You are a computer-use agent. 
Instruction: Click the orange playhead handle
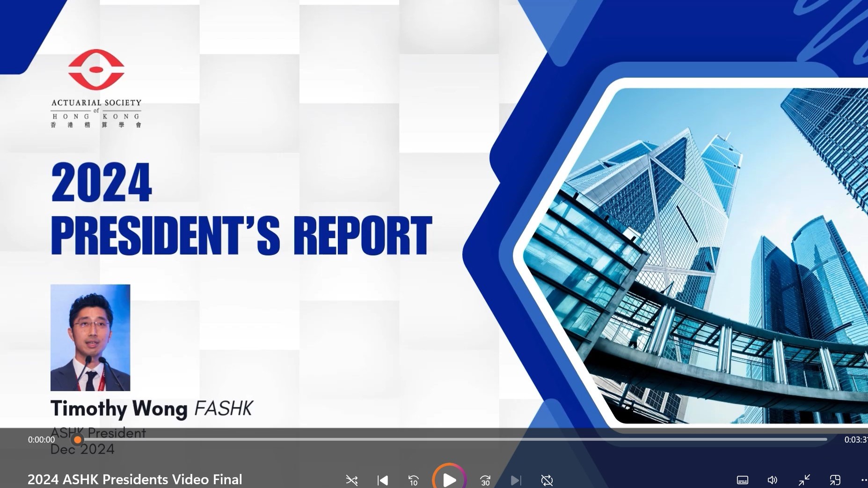[78, 440]
